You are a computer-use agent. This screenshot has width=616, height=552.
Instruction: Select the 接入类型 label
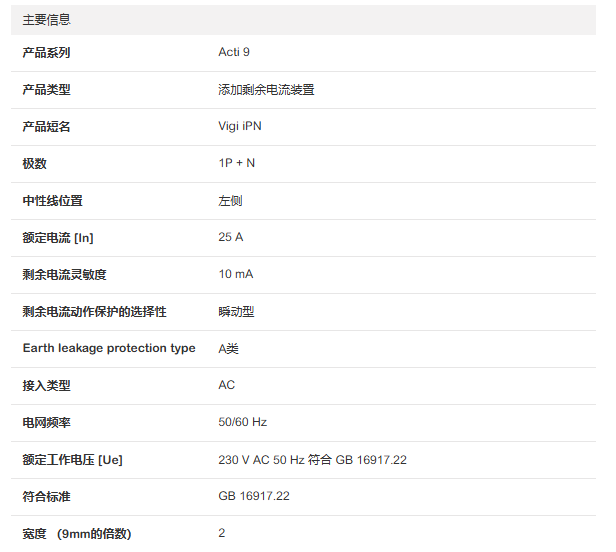click(x=46, y=385)
